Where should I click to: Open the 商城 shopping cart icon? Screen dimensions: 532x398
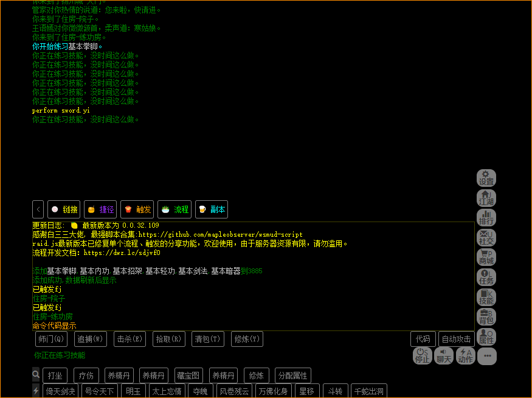point(486,257)
